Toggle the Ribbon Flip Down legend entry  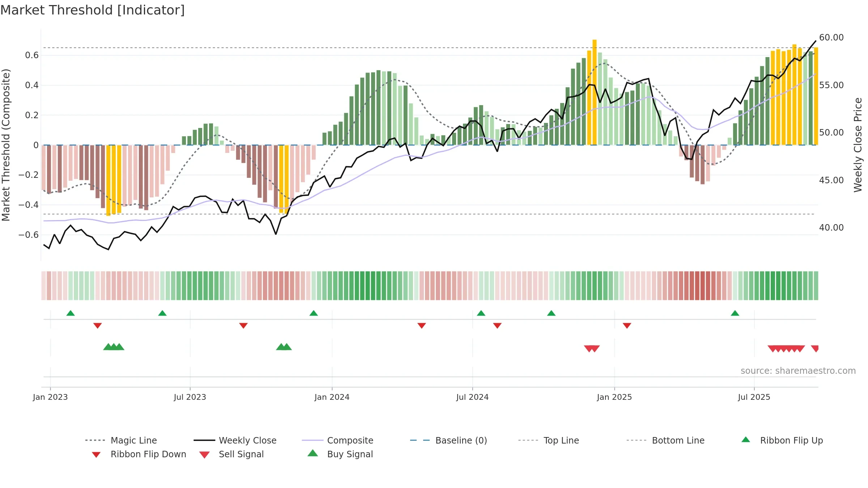click(139, 454)
